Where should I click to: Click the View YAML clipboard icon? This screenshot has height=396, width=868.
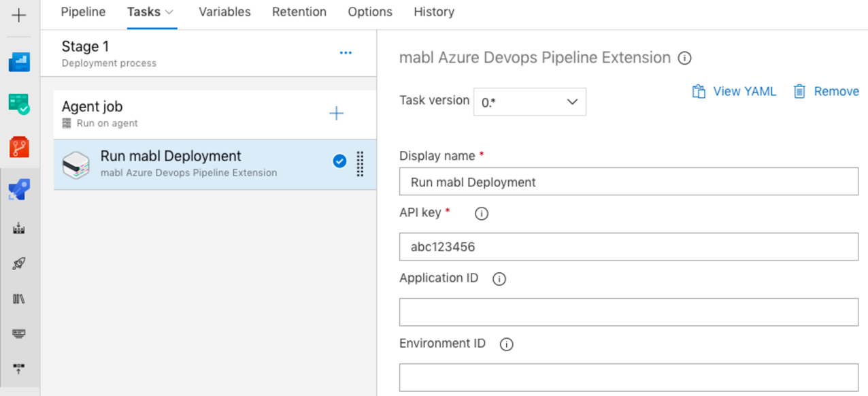click(x=699, y=92)
